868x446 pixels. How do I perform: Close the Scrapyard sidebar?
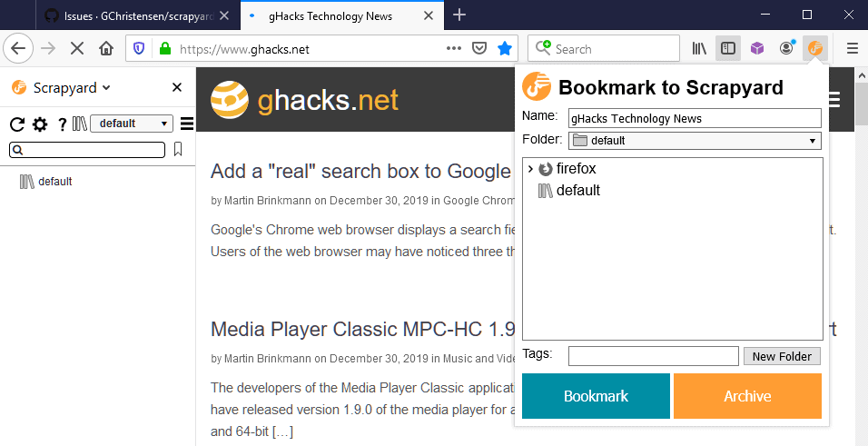(176, 87)
